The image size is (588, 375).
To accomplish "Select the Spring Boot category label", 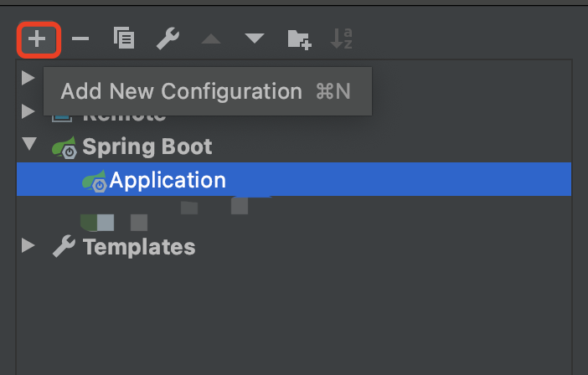I will tap(147, 146).
